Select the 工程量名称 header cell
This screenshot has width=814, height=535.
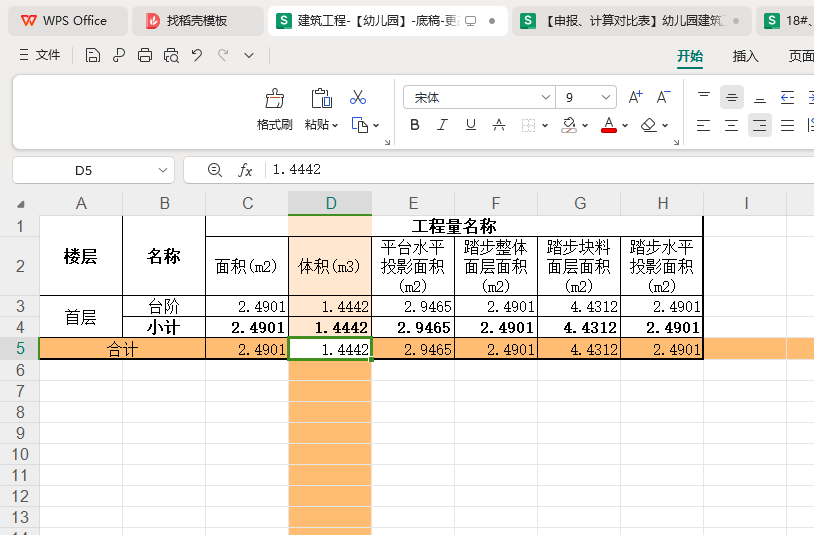coord(454,226)
